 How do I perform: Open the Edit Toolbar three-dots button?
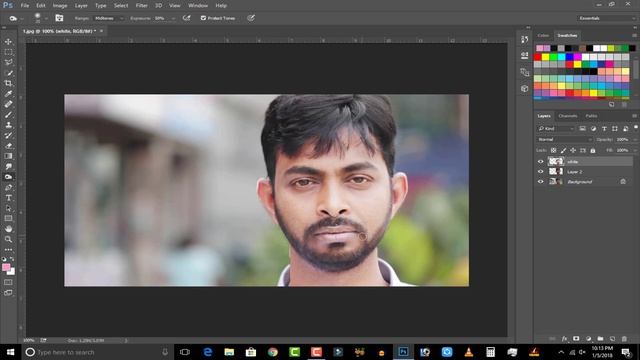pyautogui.click(x=8, y=249)
